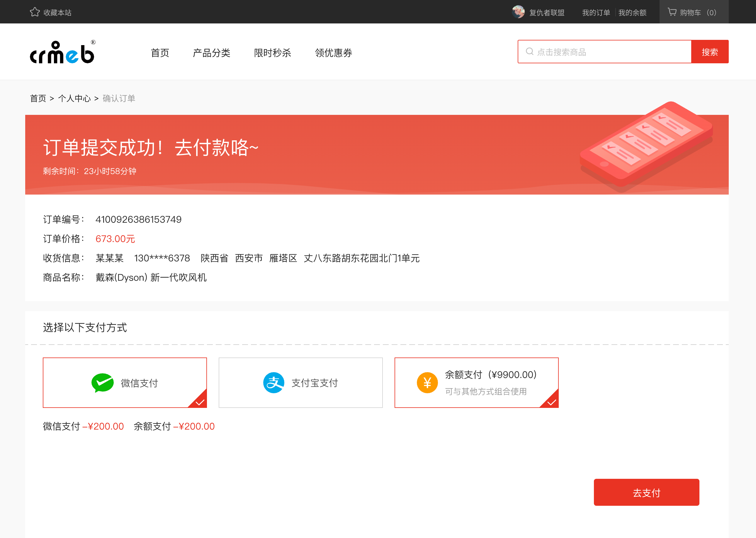Click the blue Alipay logo
Viewport: 756px width, 538px height.
(274, 383)
